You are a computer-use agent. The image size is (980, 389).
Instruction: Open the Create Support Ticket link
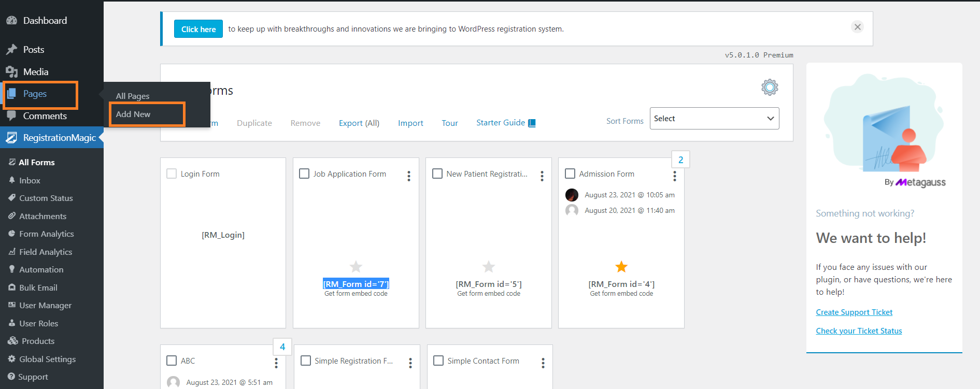click(x=854, y=312)
